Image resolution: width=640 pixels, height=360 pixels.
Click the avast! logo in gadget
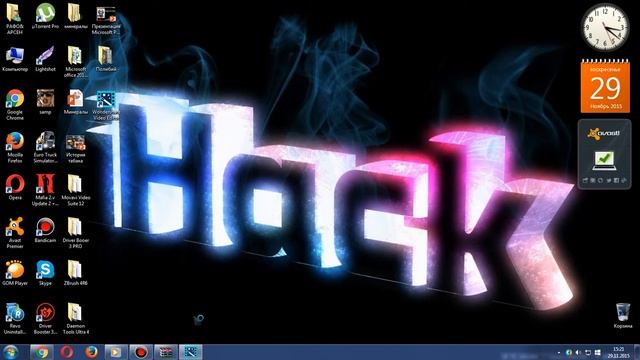[x=604, y=133]
